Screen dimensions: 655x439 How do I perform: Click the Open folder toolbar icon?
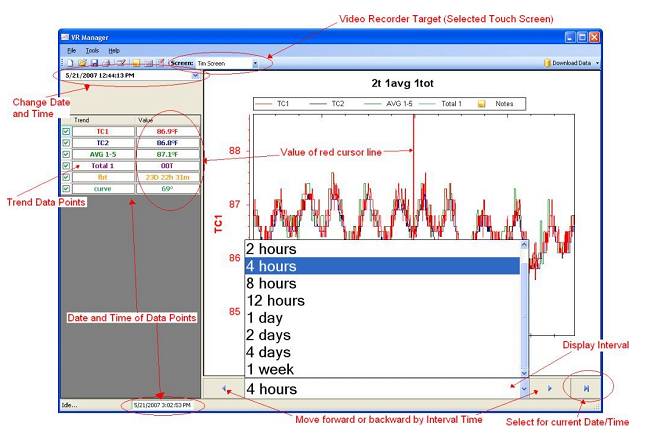click(x=82, y=63)
